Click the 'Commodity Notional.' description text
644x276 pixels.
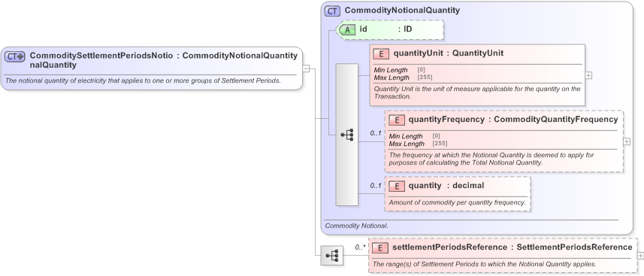[356, 226]
